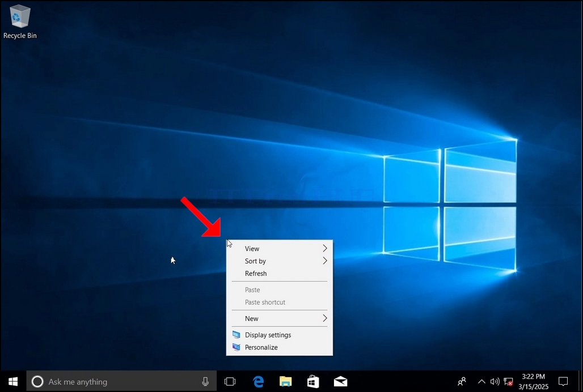Open the Recycle Bin desktop icon
This screenshot has height=392, width=583.
click(20, 22)
